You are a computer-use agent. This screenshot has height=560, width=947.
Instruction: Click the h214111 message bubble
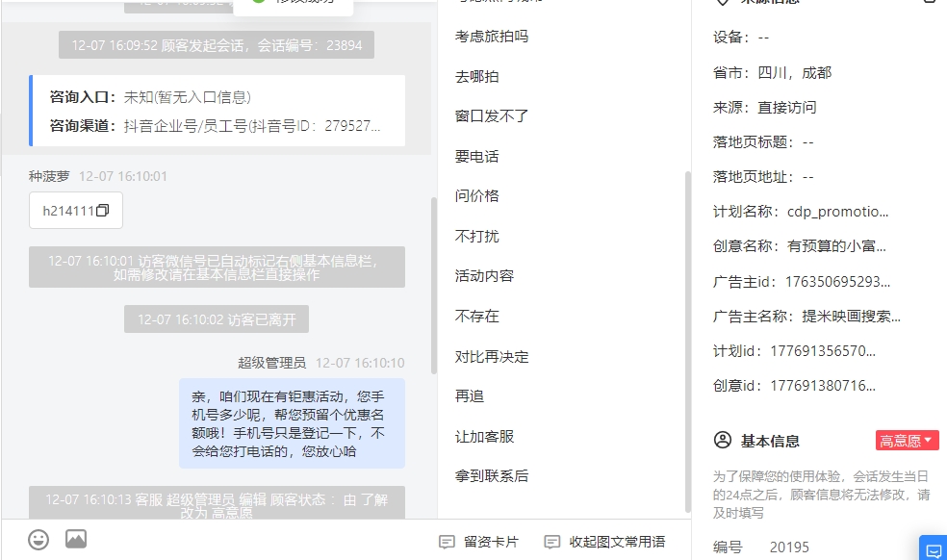[x=76, y=210]
